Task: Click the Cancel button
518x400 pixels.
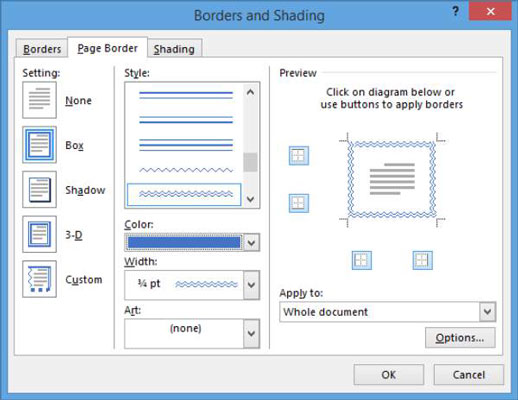Action: point(469,375)
